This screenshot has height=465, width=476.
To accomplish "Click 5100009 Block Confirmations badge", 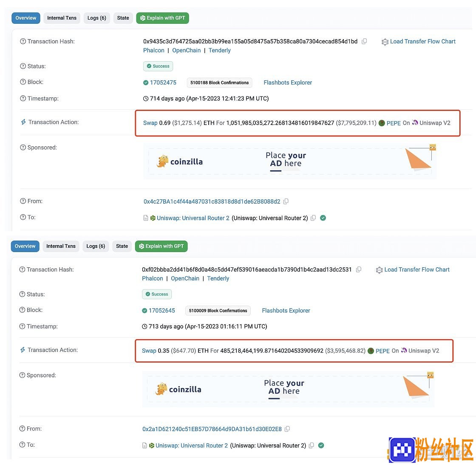I will [218, 311].
